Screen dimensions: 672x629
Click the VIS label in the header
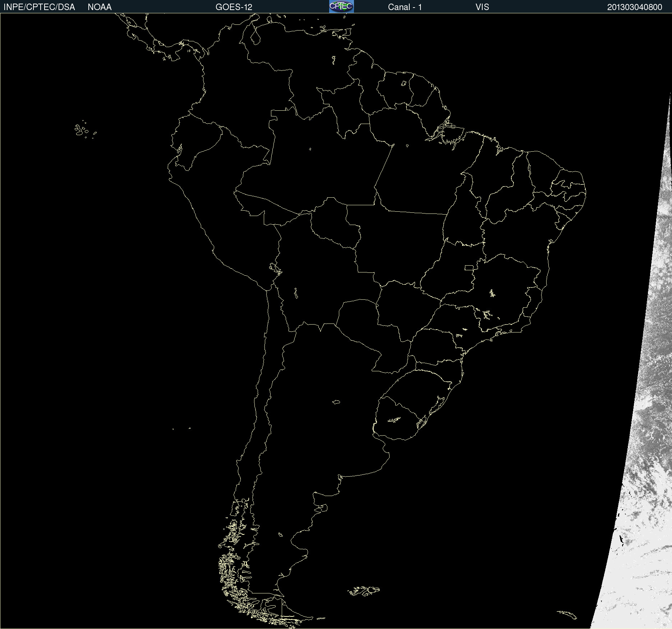tap(482, 7)
